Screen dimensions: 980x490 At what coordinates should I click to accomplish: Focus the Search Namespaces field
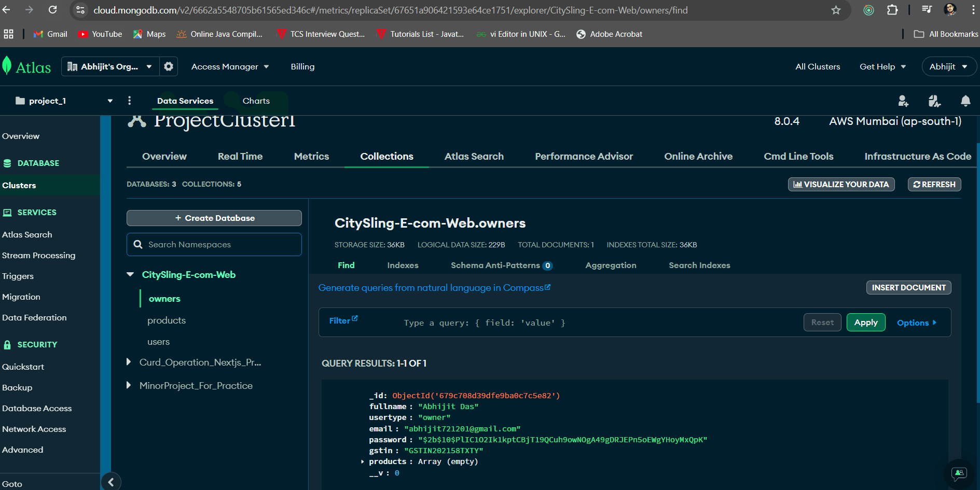214,244
